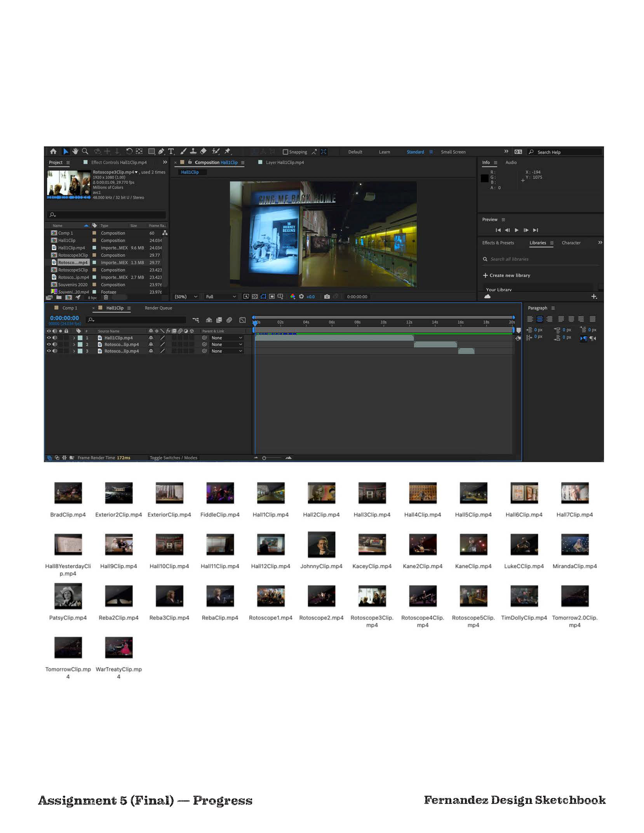
Task: Select the Type text tool
Action: click(171, 151)
